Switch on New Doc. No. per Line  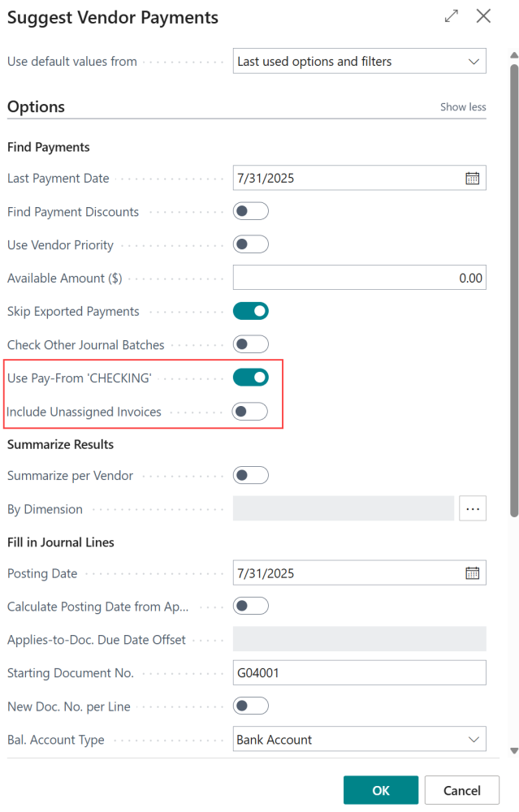[250, 706]
